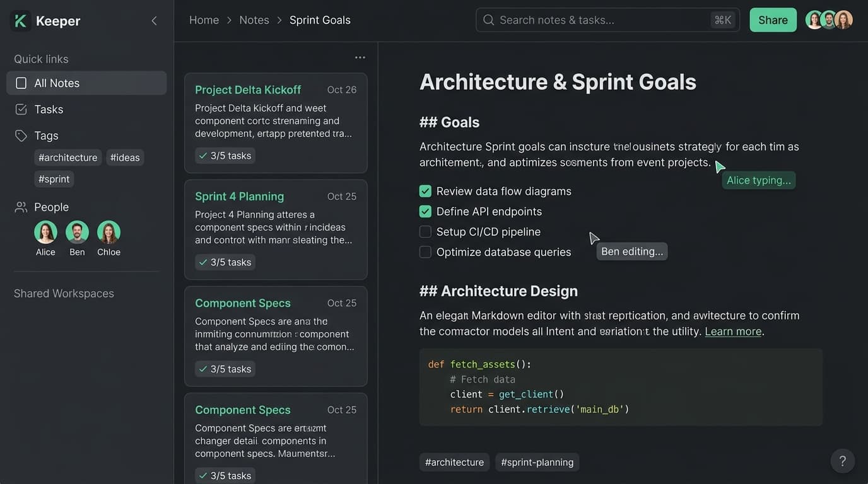
Task: Uncheck Review data flow diagrams
Action: pyautogui.click(x=425, y=191)
